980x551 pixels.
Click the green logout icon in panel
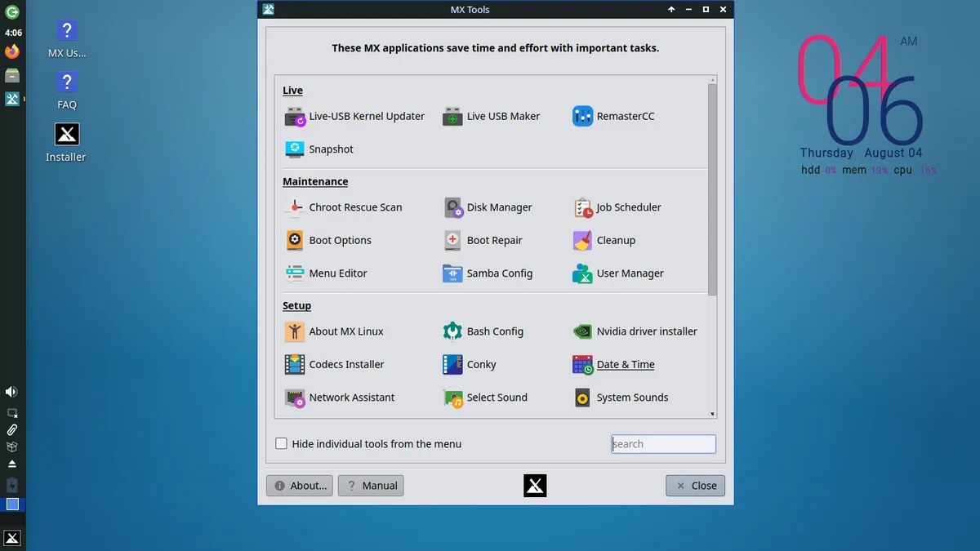click(x=12, y=13)
